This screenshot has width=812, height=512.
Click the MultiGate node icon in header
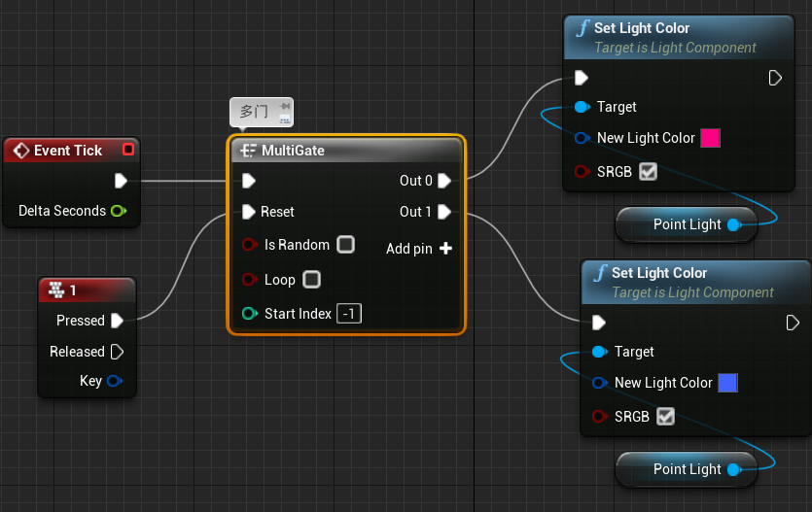tap(248, 151)
